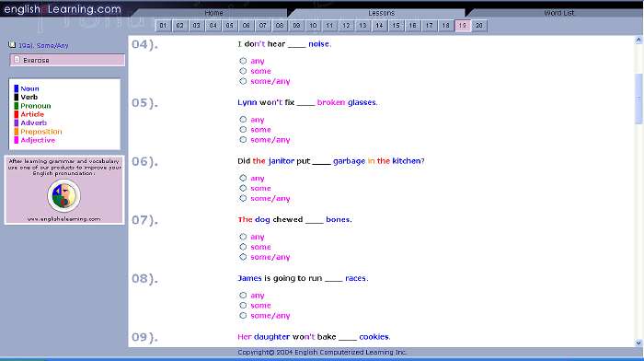
Task: Select 'any' for question 08 about James
Action: [x=243, y=296]
